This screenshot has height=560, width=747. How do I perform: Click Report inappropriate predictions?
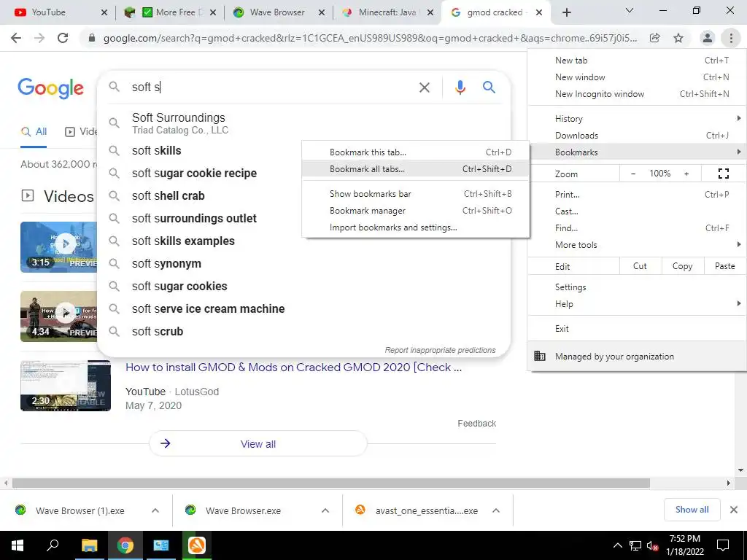pyautogui.click(x=440, y=350)
